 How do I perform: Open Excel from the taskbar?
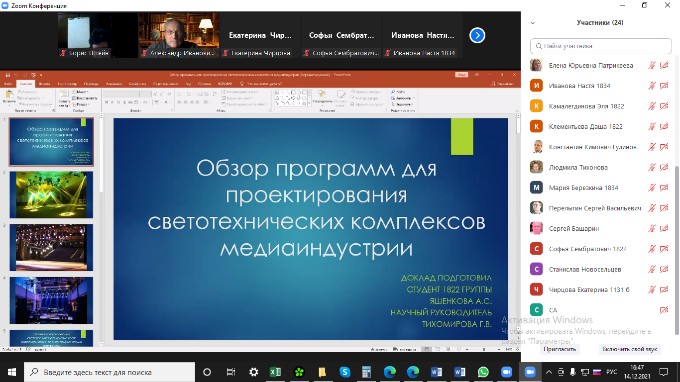pyautogui.click(x=275, y=372)
